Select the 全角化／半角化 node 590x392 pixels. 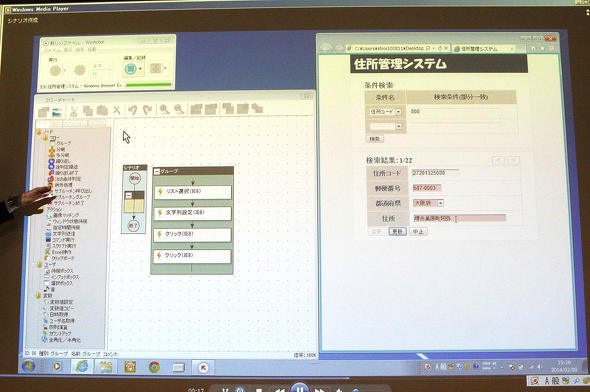[x=61, y=340]
